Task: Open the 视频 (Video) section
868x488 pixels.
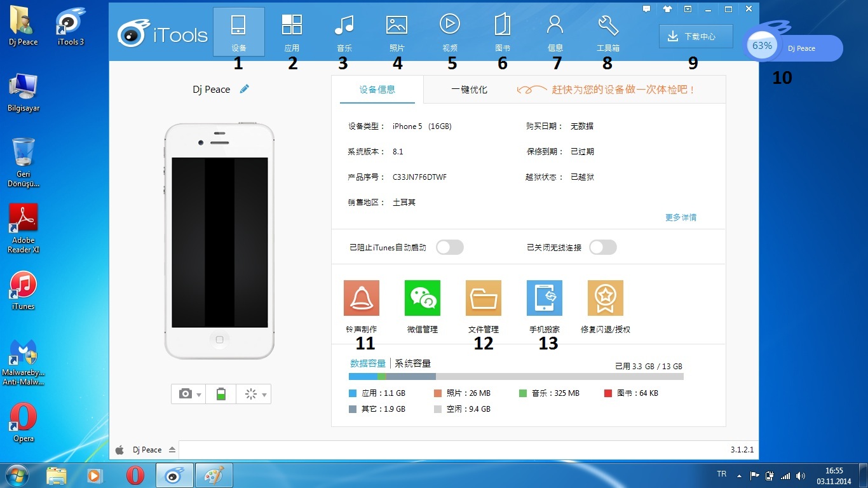Action: pos(450,32)
